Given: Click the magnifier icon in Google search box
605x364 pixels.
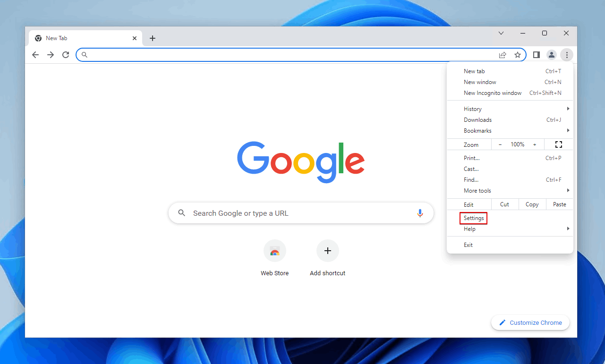Looking at the screenshot, I should pyautogui.click(x=182, y=213).
